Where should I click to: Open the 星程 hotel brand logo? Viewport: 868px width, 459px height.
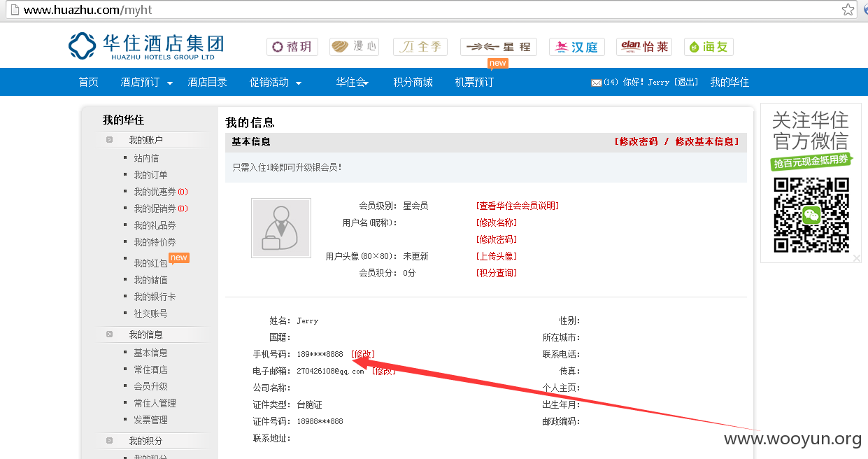[498, 47]
